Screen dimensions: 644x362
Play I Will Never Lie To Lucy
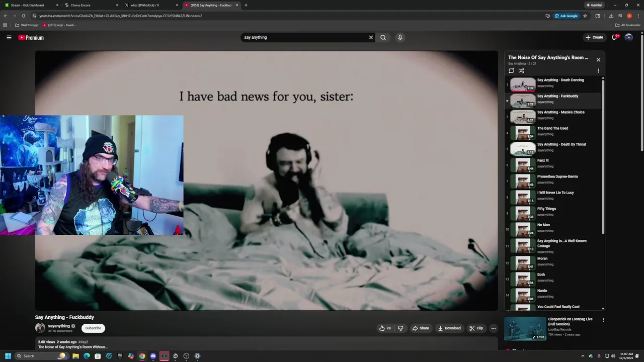[553, 197]
